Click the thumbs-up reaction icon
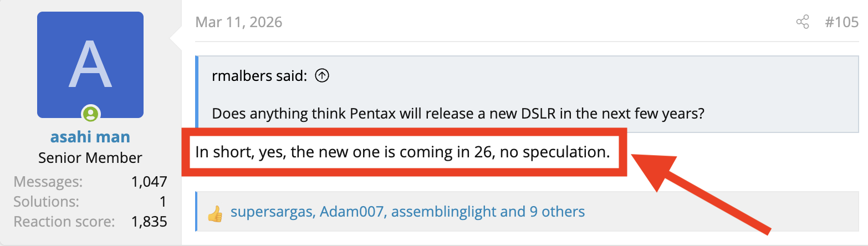The height and width of the screenshot is (246, 868). (x=215, y=212)
